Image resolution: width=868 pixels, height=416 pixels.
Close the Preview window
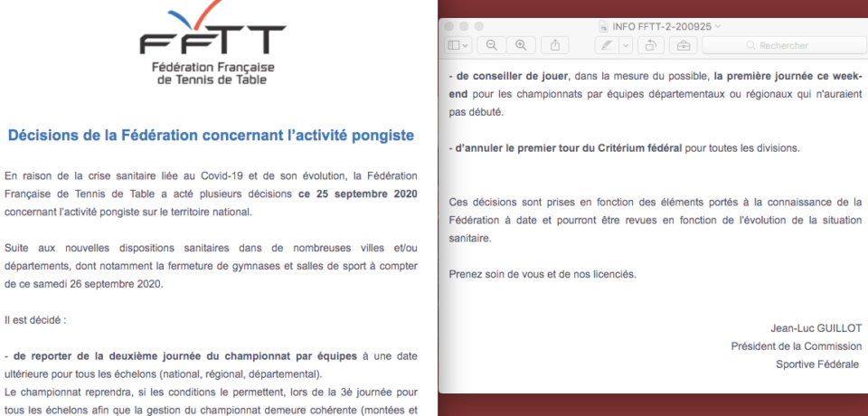(x=449, y=26)
